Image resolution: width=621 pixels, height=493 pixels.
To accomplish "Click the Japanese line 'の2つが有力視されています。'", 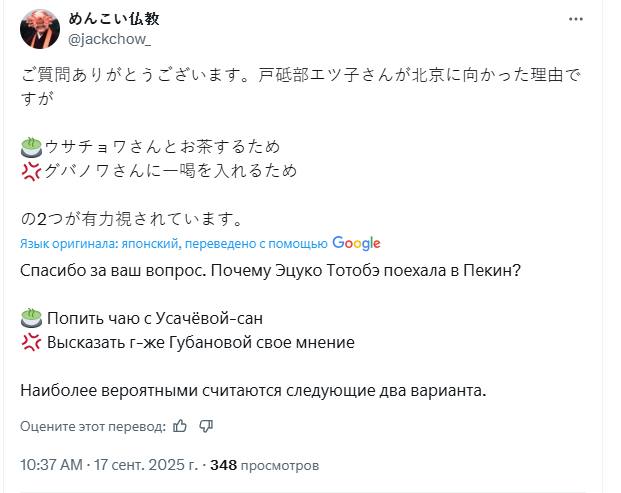I will point(132,218).
